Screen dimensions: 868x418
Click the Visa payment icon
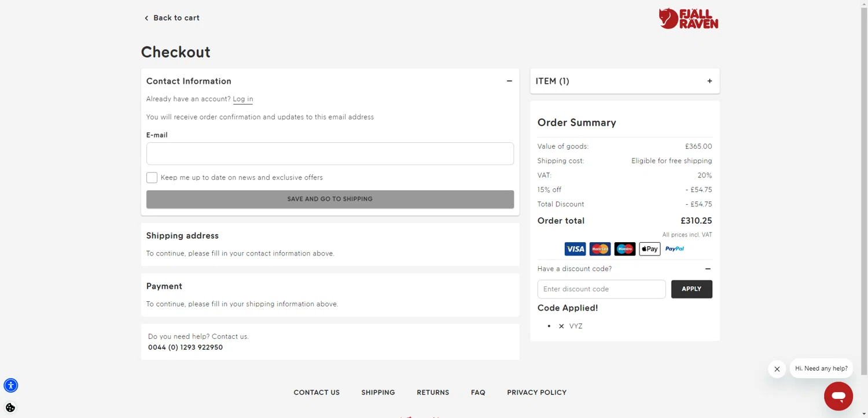575,249
